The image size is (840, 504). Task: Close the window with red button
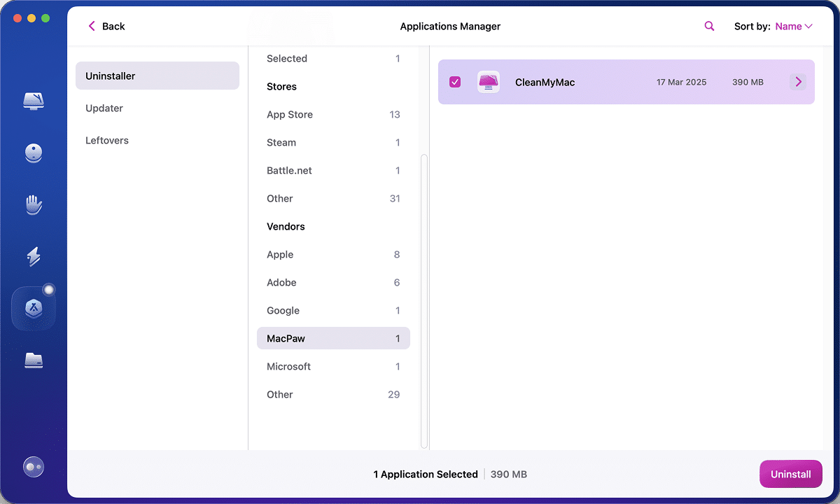[17, 17]
